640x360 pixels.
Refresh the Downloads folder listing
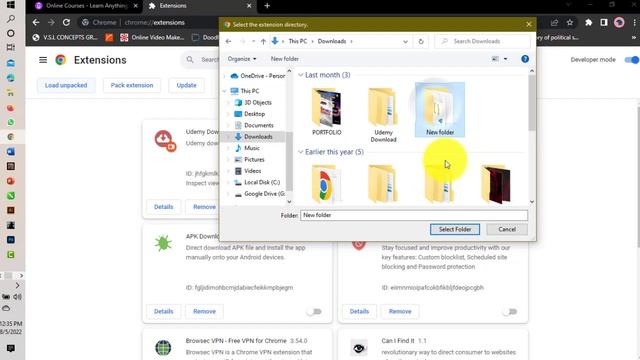(x=421, y=41)
